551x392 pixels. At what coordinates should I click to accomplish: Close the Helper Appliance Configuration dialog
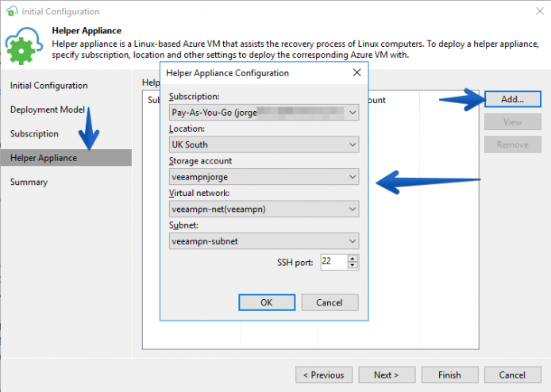point(356,73)
